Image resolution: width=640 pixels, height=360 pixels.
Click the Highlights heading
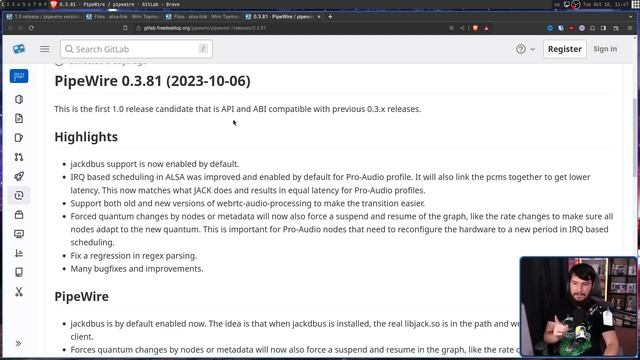[86, 137]
